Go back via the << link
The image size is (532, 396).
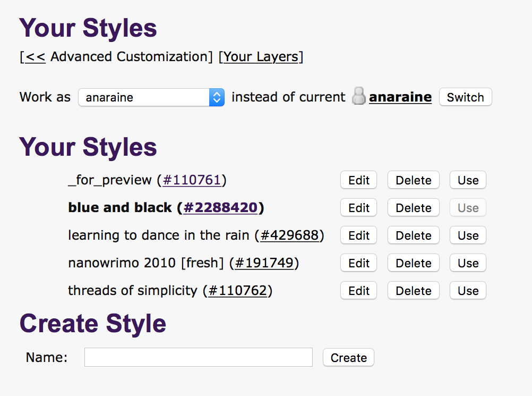(35, 57)
